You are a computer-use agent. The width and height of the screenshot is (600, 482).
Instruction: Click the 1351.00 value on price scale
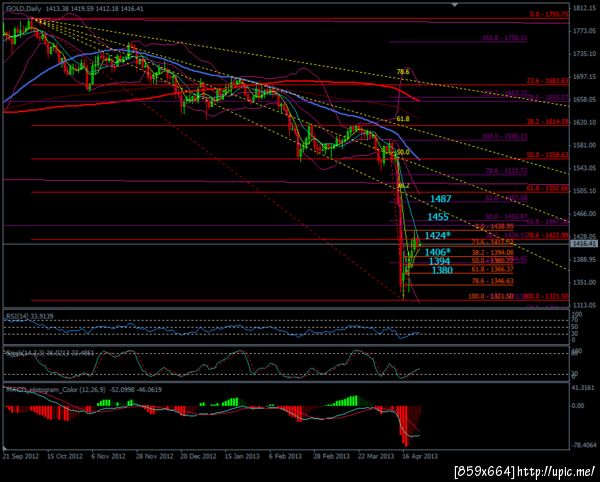click(584, 282)
